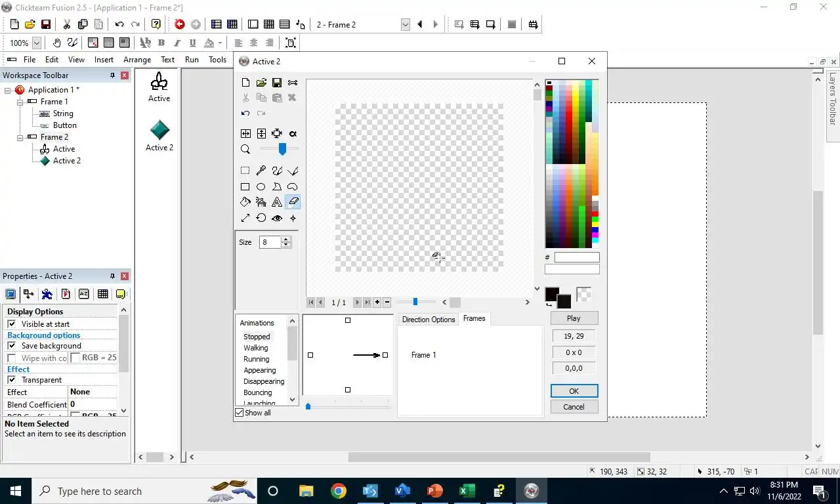Click the OK button
This screenshot has height=504, width=840.
(x=574, y=391)
